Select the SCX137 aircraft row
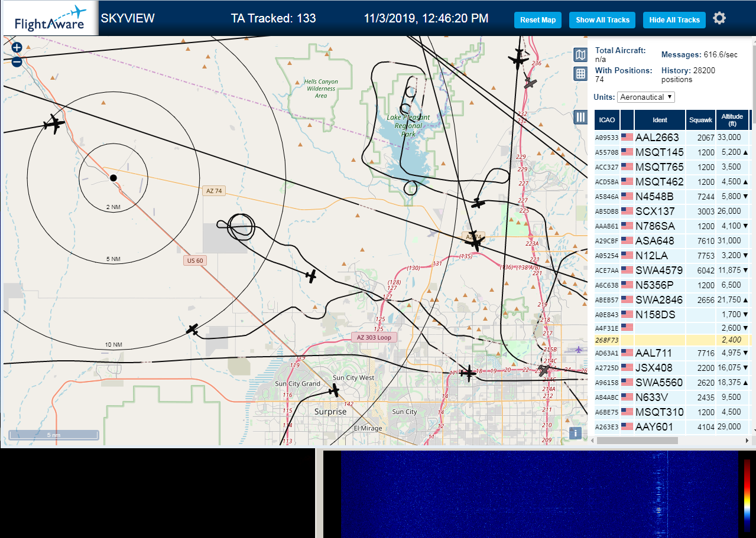The height and width of the screenshot is (538, 756). [672, 211]
